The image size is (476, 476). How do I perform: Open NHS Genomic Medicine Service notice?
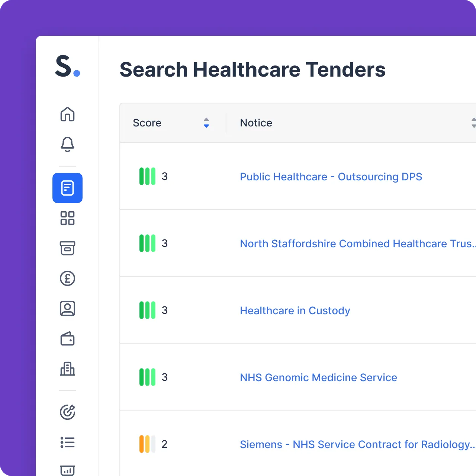(x=318, y=377)
